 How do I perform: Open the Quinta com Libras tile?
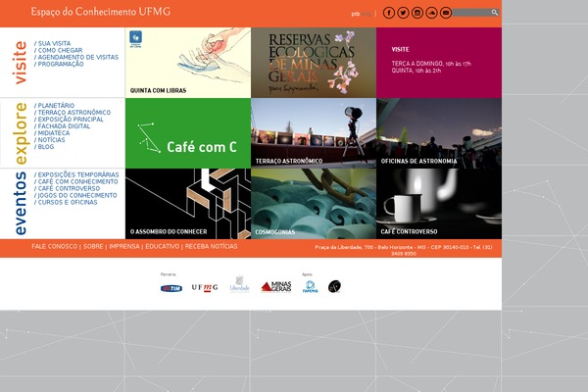click(x=188, y=63)
